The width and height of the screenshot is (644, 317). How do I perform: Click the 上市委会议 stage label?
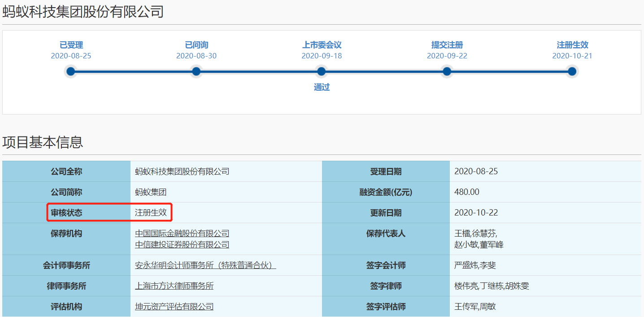[x=322, y=45]
